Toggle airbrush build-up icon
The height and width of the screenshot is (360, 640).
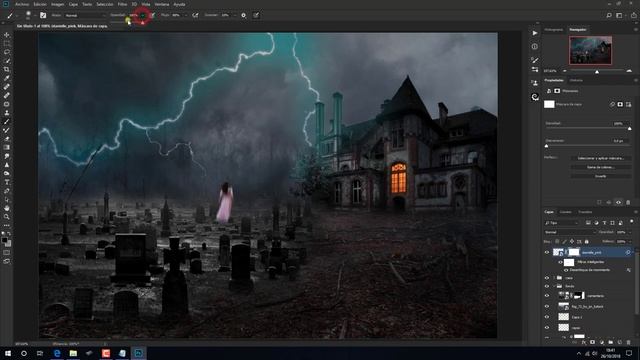pos(195,15)
